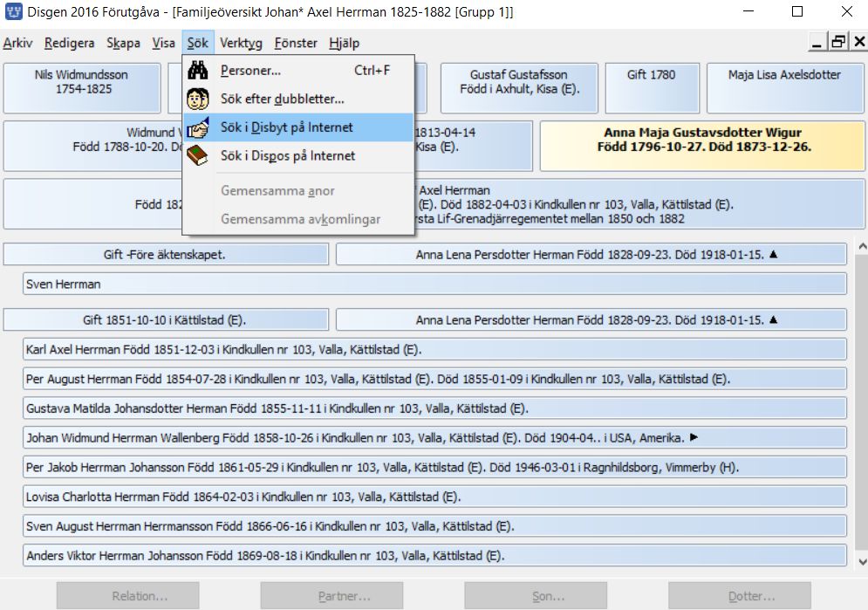Open the Hjälp menu

point(344,43)
